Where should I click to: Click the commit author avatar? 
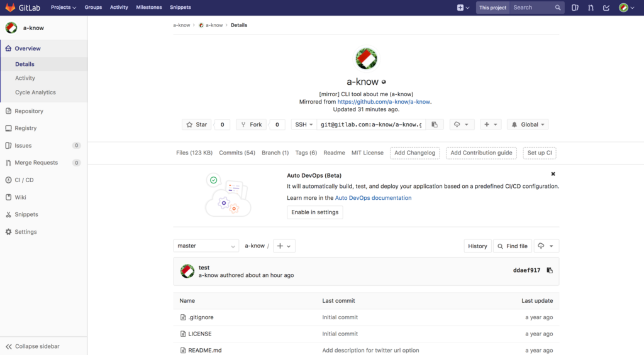[187, 271]
